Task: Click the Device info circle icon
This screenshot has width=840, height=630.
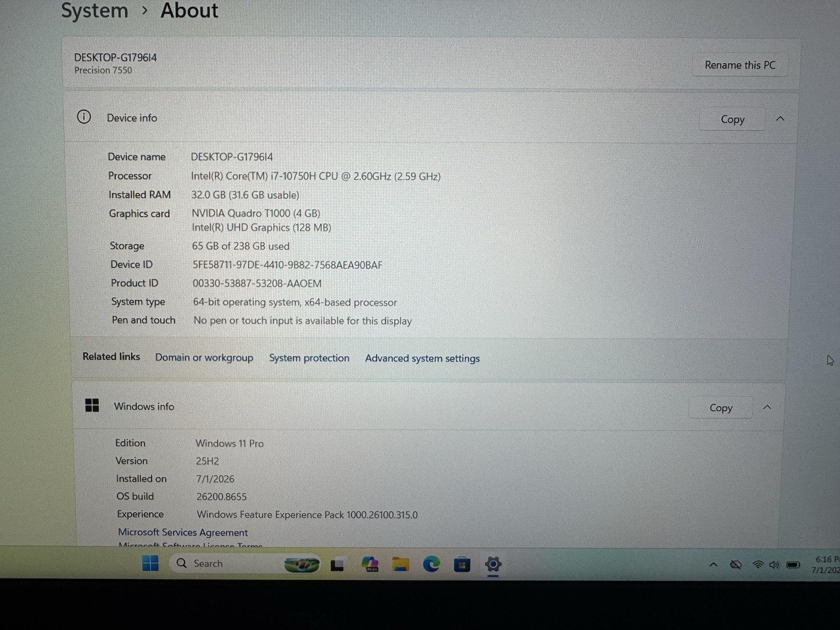Action: click(x=84, y=117)
